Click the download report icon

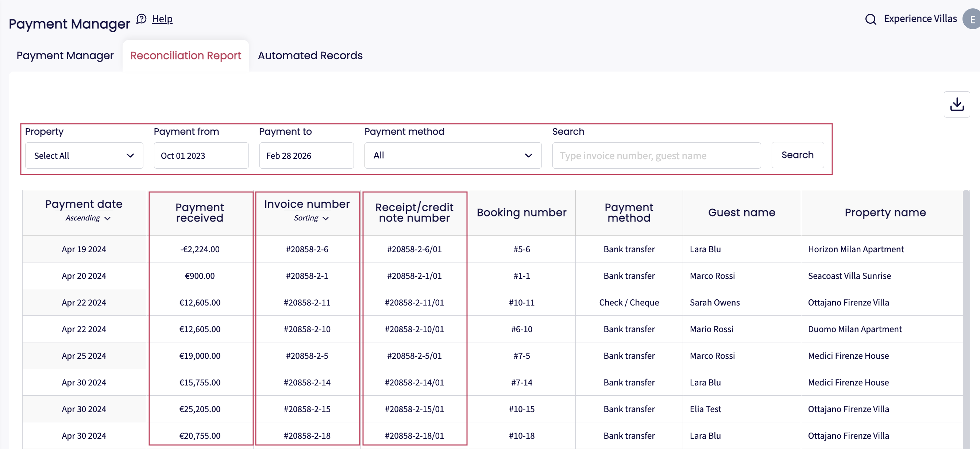tap(956, 104)
